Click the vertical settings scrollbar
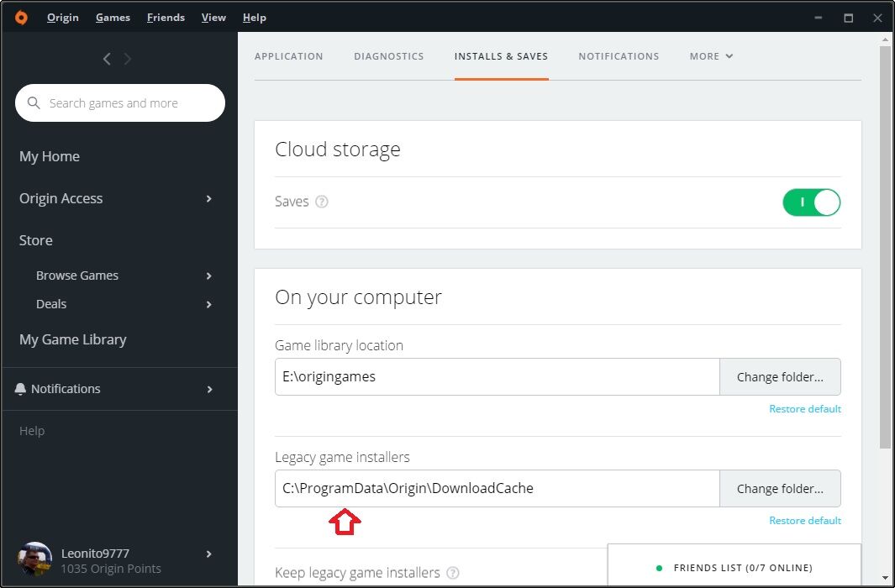 pos(885,252)
